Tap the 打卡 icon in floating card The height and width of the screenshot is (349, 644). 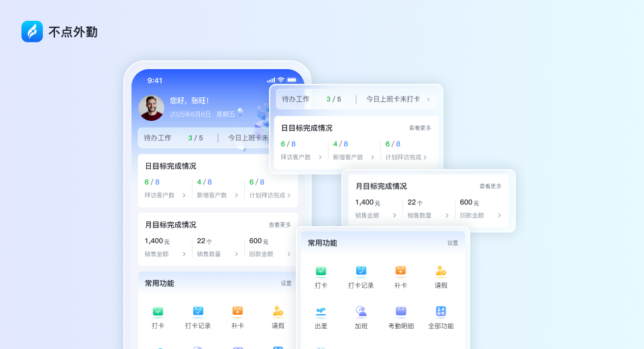click(x=321, y=271)
